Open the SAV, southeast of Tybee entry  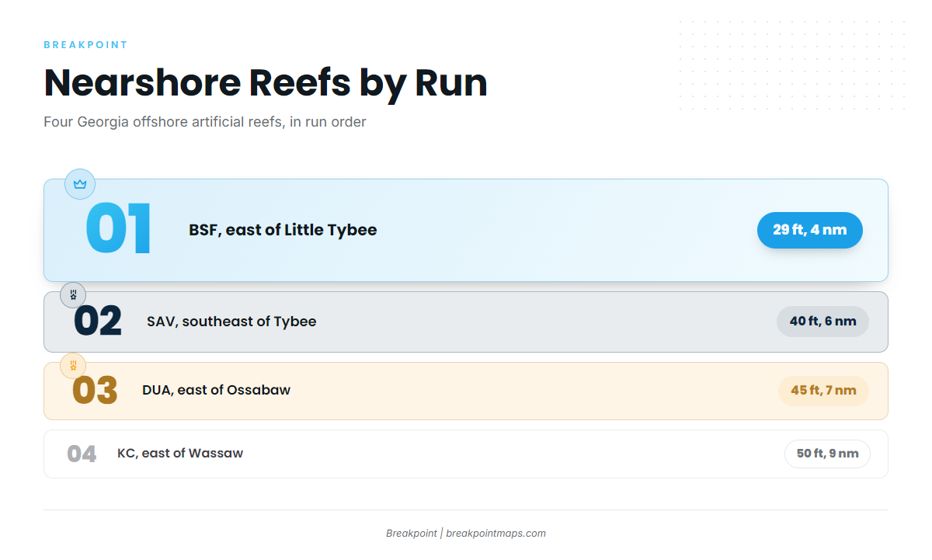(x=466, y=322)
